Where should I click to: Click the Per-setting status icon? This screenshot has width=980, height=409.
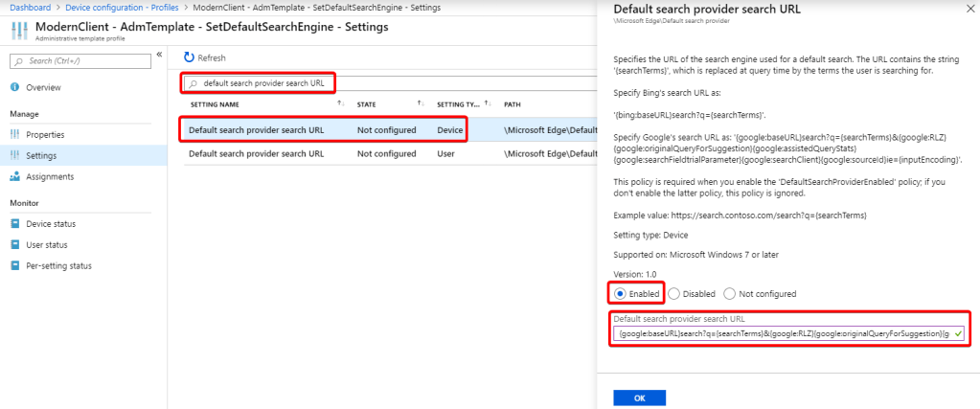point(15,265)
